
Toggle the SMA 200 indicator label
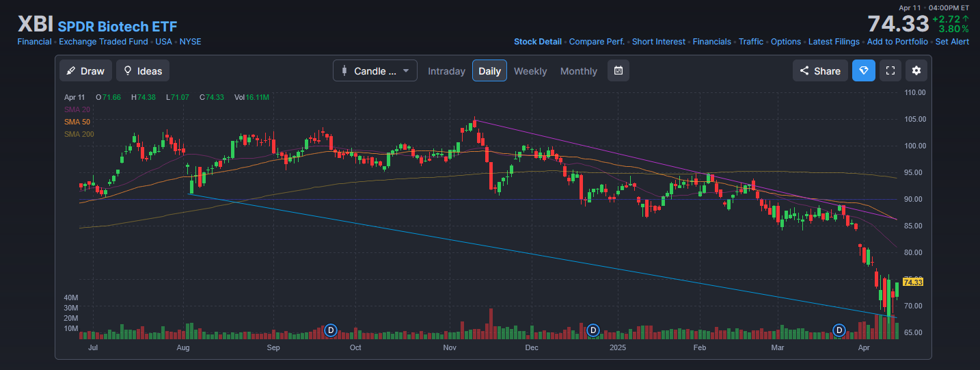click(x=79, y=134)
